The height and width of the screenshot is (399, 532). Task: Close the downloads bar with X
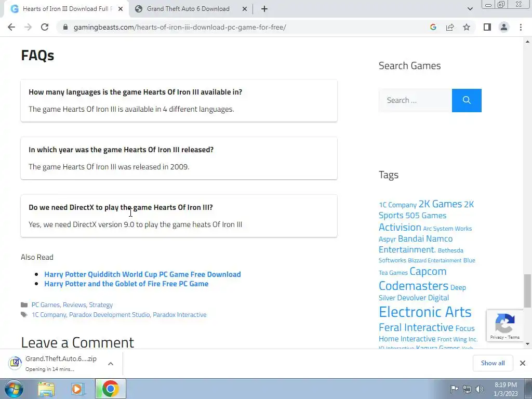point(523,363)
